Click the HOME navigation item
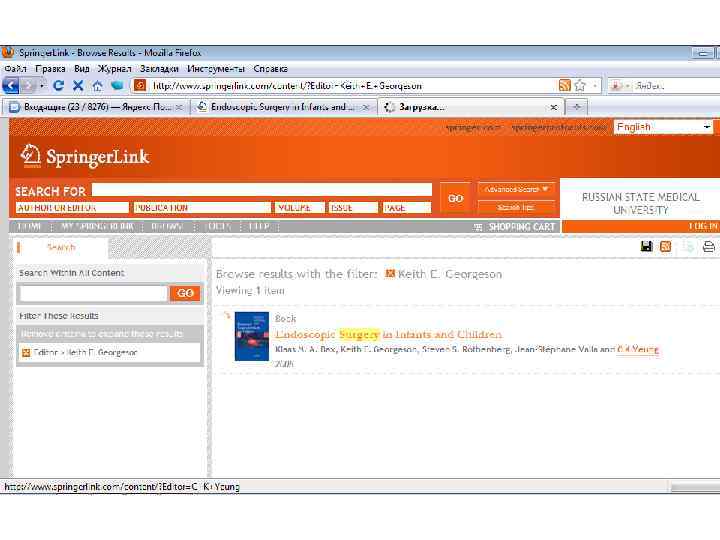Screen dimensions: 720x540 pos(29,226)
